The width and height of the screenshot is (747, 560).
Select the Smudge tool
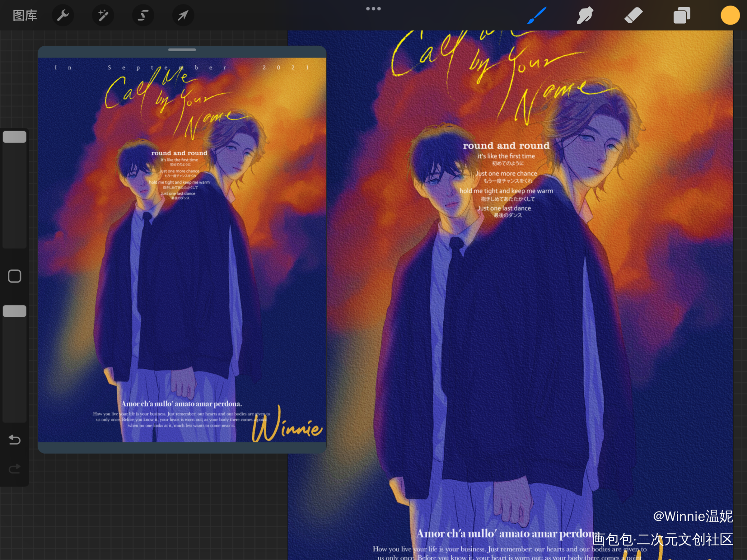[x=585, y=16]
